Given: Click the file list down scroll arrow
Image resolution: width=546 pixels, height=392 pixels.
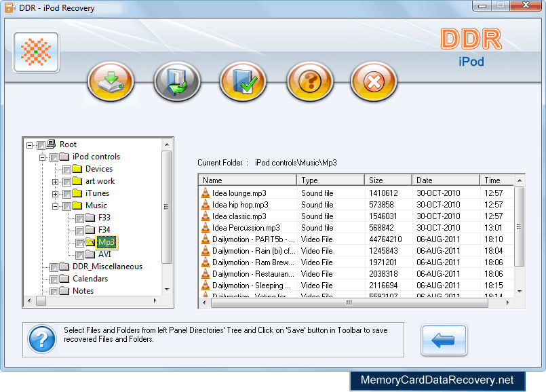Looking at the screenshot, I should point(520,291).
